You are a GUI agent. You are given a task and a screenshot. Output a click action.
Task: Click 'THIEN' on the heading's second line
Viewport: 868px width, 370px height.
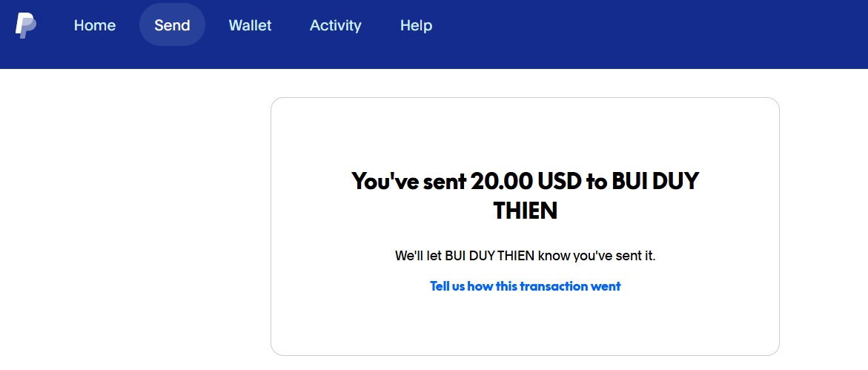pyautogui.click(x=525, y=211)
